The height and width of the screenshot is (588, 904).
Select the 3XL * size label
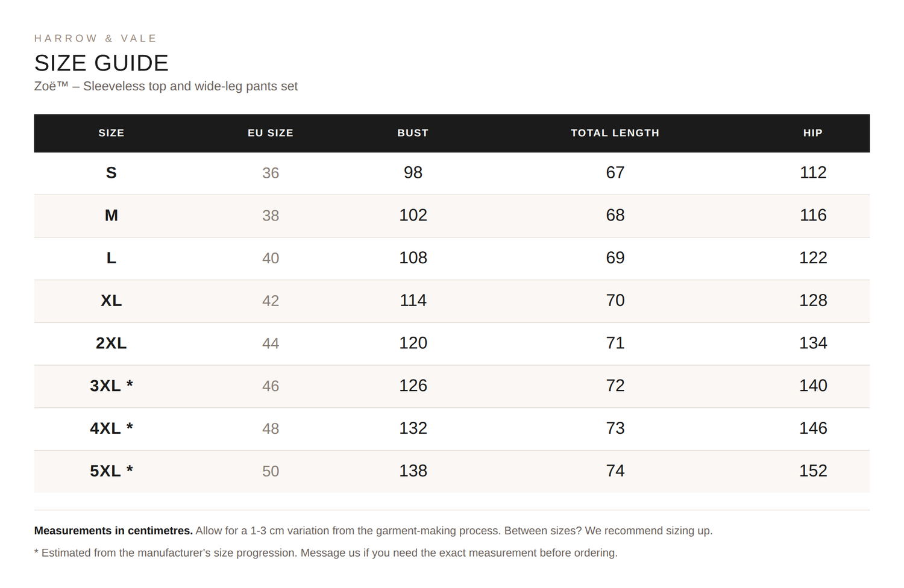point(111,386)
